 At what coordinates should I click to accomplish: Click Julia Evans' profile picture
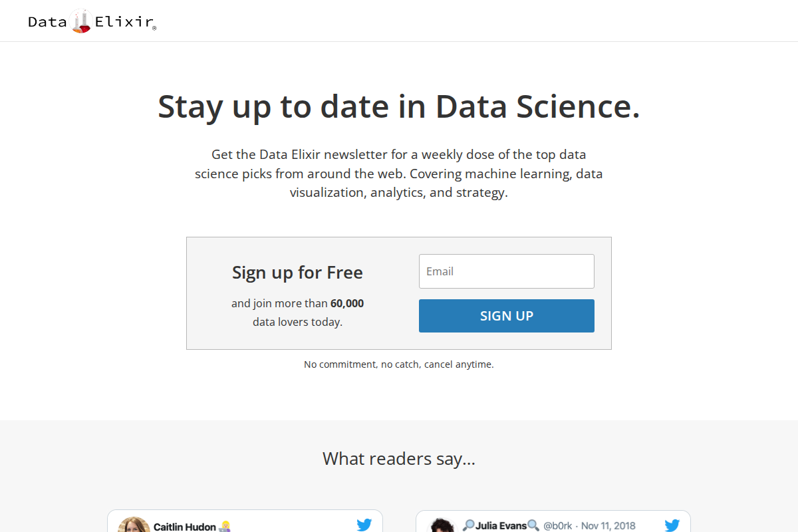click(442, 527)
